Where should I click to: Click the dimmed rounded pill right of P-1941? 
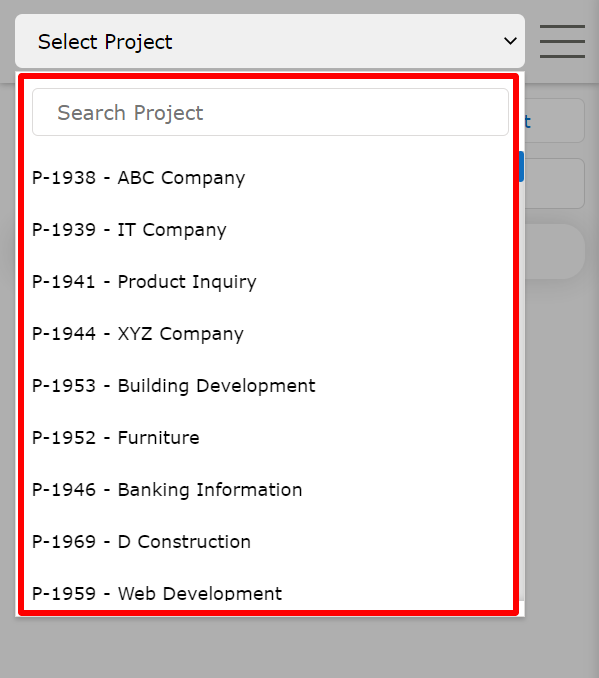[555, 251]
